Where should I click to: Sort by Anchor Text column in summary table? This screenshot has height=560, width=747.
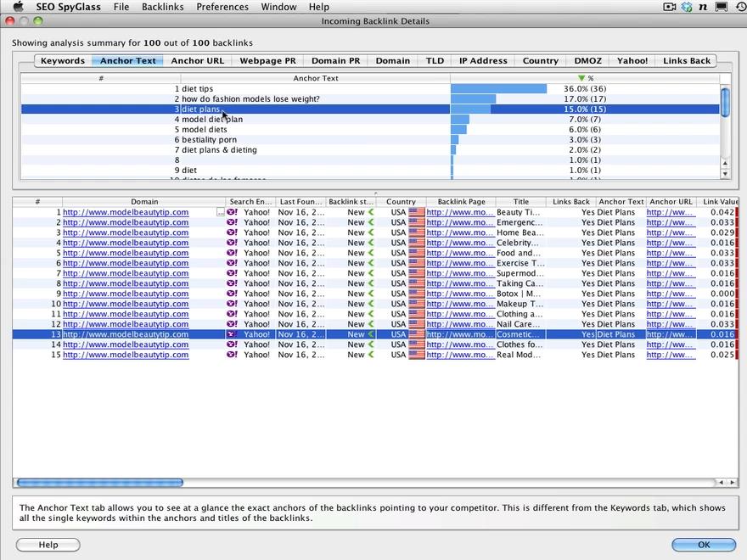pos(316,78)
